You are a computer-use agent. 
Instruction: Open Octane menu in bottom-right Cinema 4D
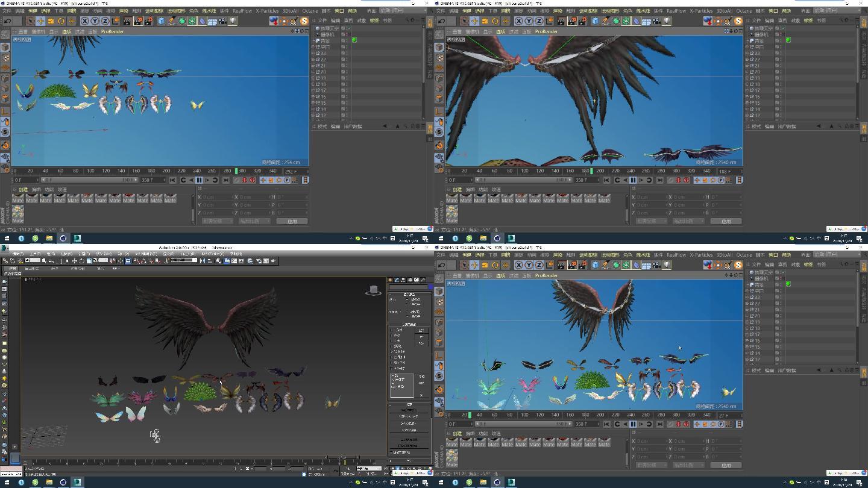click(744, 254)
